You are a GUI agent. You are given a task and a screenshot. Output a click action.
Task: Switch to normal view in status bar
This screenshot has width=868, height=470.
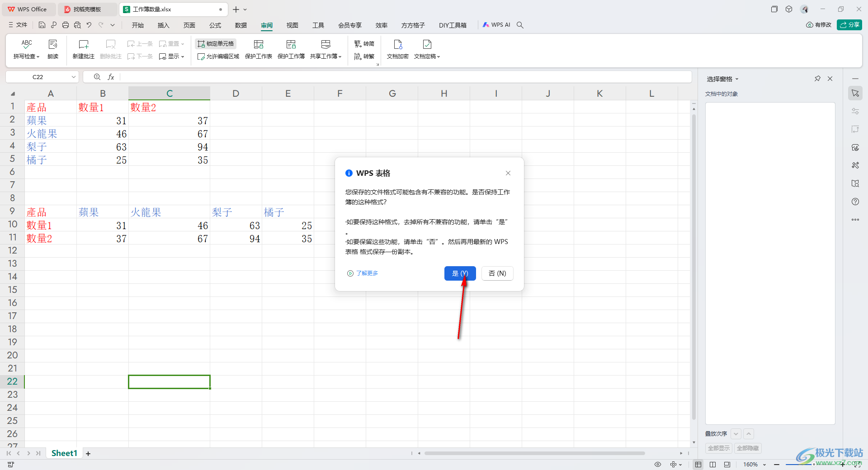(698, 465)
